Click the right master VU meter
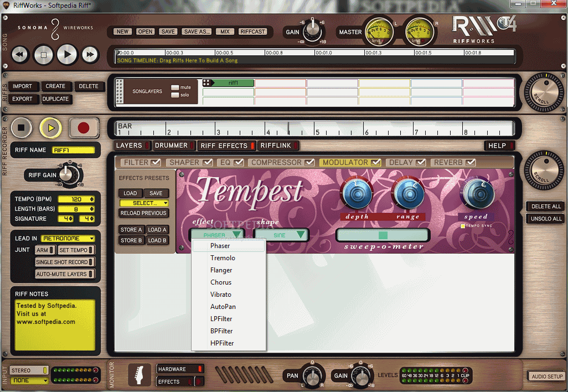The height and width of the screenshot is (392, 568). tap(419, 32)
